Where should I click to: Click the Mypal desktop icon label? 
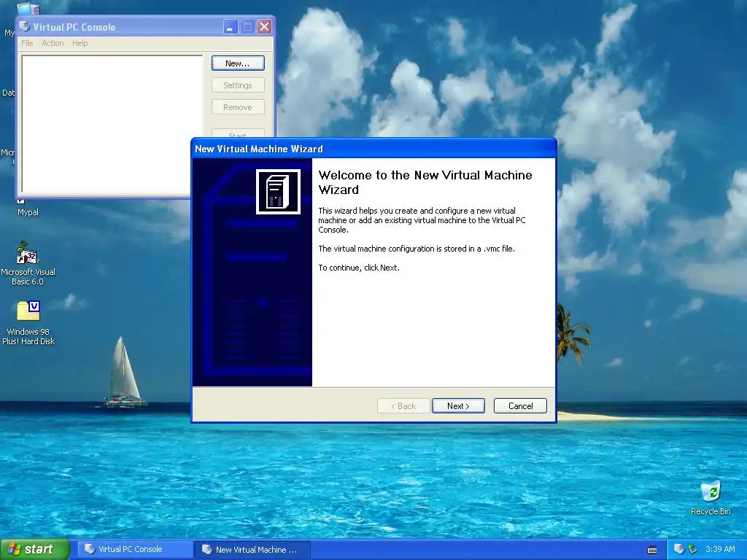tap(28, 212)
